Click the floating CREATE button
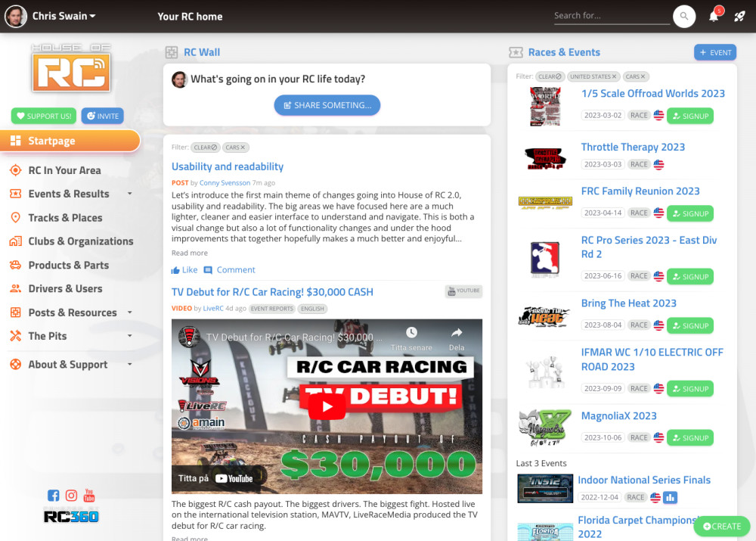The image size is (756, 541). (722, 526)
